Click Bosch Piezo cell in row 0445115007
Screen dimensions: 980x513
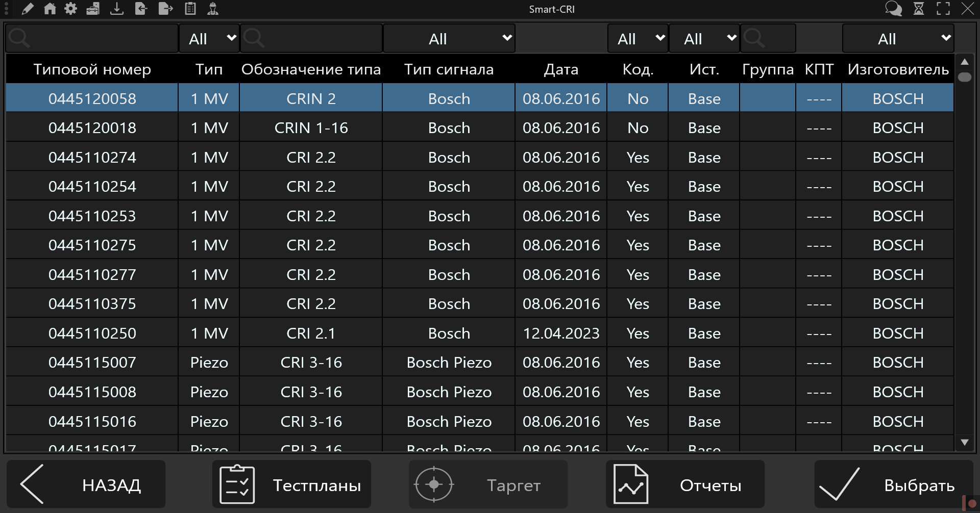449,362
